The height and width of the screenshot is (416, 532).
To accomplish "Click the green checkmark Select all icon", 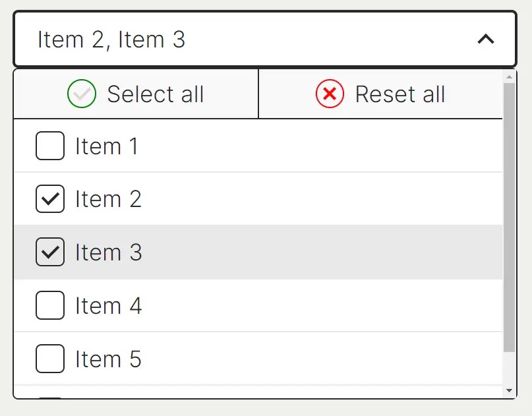I will (82, 94).
